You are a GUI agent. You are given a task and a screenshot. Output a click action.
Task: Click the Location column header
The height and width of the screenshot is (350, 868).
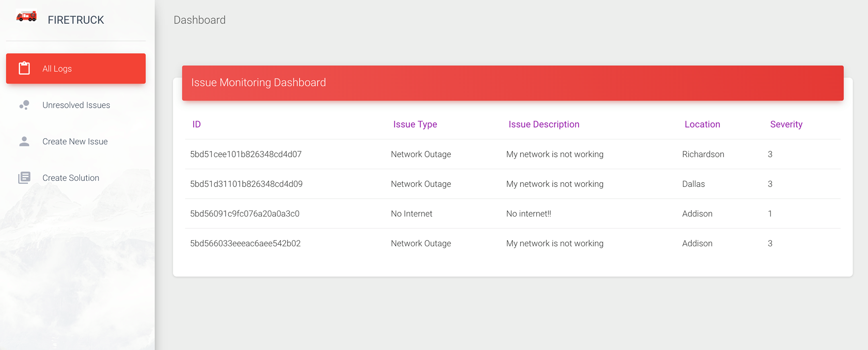[x=702, y=124]
